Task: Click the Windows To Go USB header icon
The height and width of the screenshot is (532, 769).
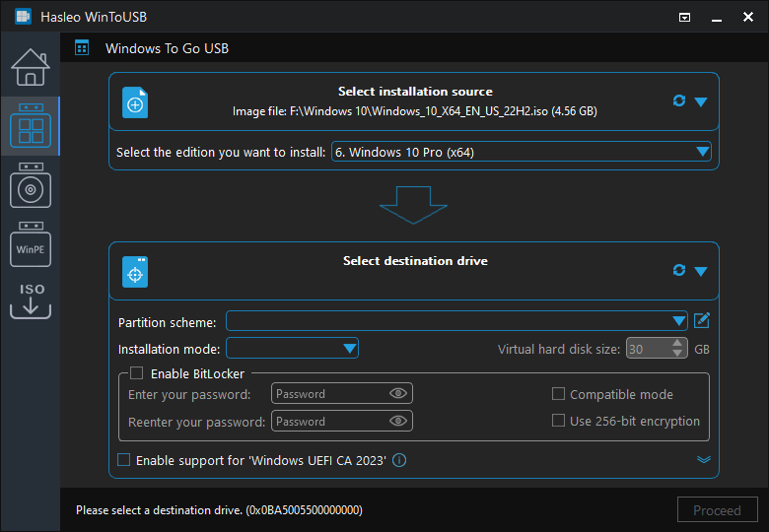Action: coord(82,48)
